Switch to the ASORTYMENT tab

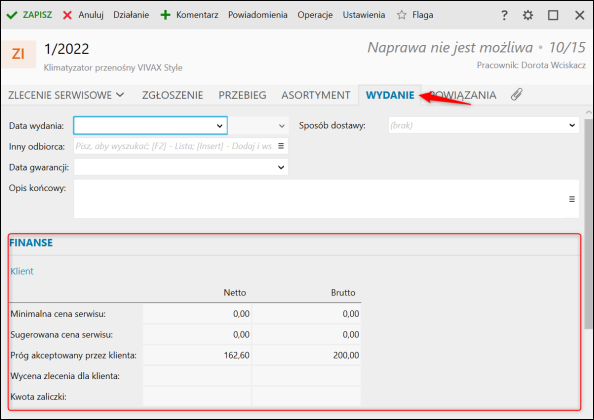(316, 95)
